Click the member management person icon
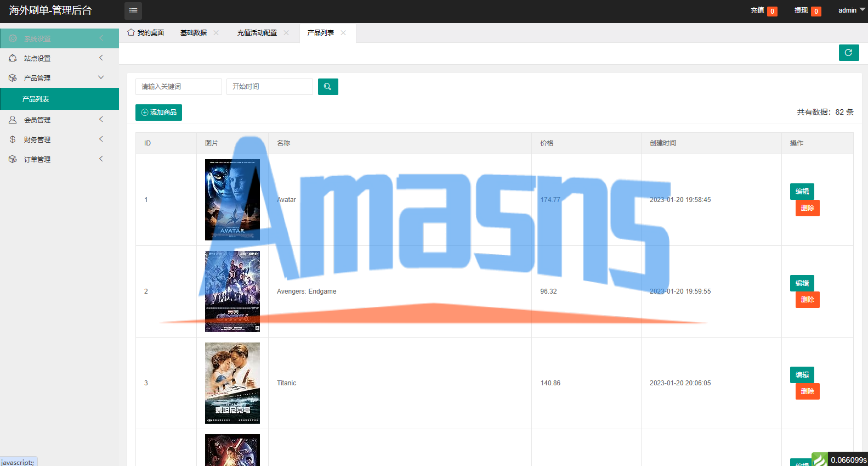Viewport: 868px width, 466px height. click(13, 120)
